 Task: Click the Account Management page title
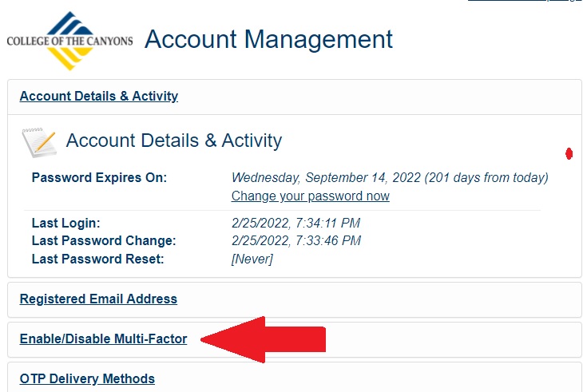point(268,39)
